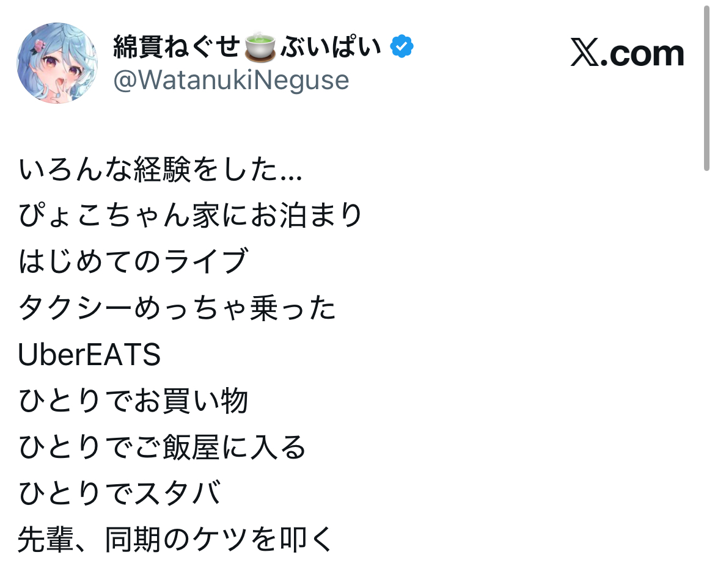Select the line ひとりでお買い物
This screenshot has width=715, height=588.
(133, 401)
